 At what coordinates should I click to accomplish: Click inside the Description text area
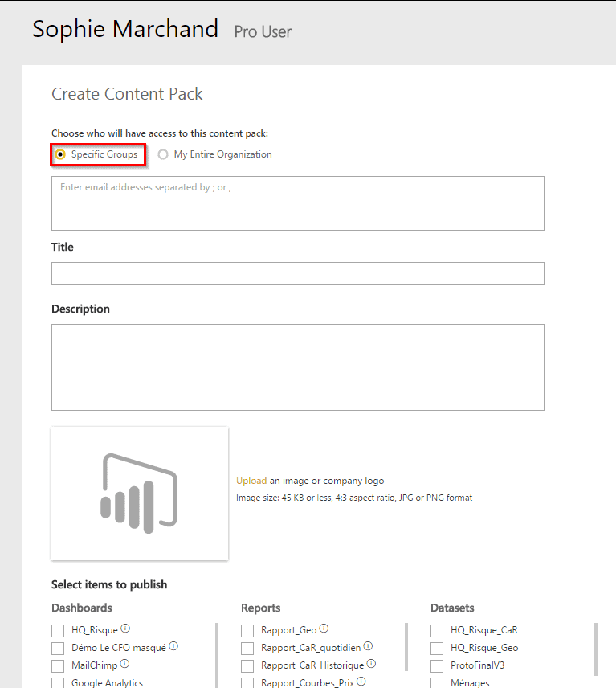click(x=297, y=367)
